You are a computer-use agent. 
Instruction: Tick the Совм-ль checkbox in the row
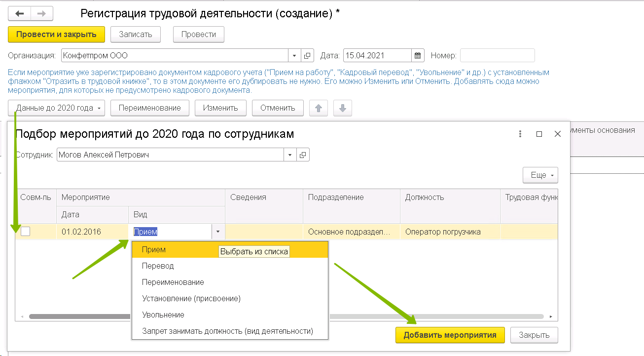pos(25,232)
